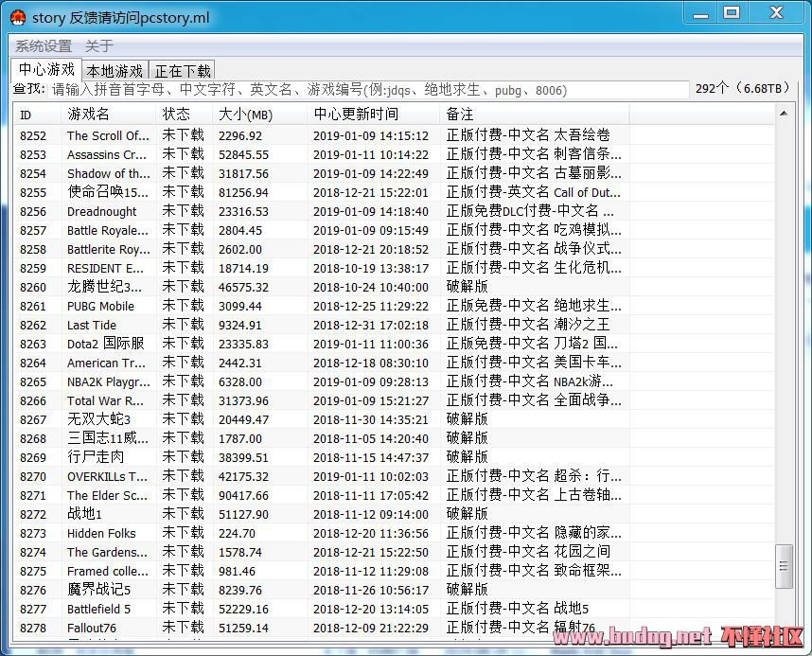Switch to the 正在下载 tab

[183, 71]
